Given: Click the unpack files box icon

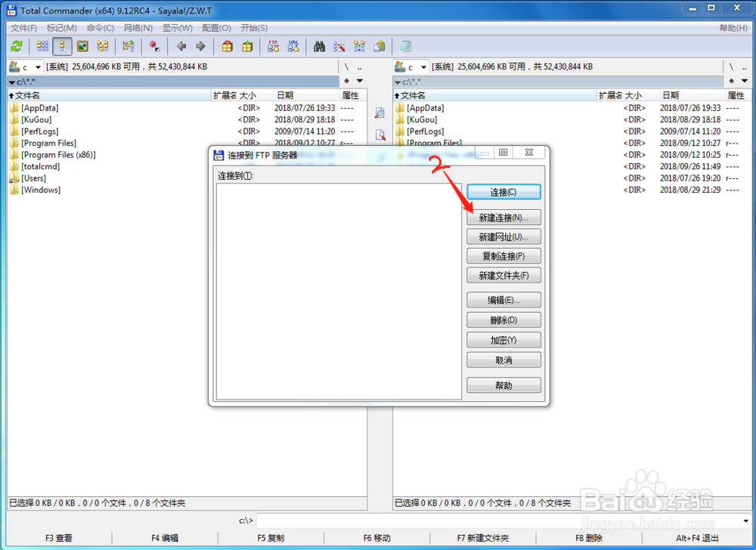Looking at the screenshot, I should pyautogui.click(x=247, y=46).
